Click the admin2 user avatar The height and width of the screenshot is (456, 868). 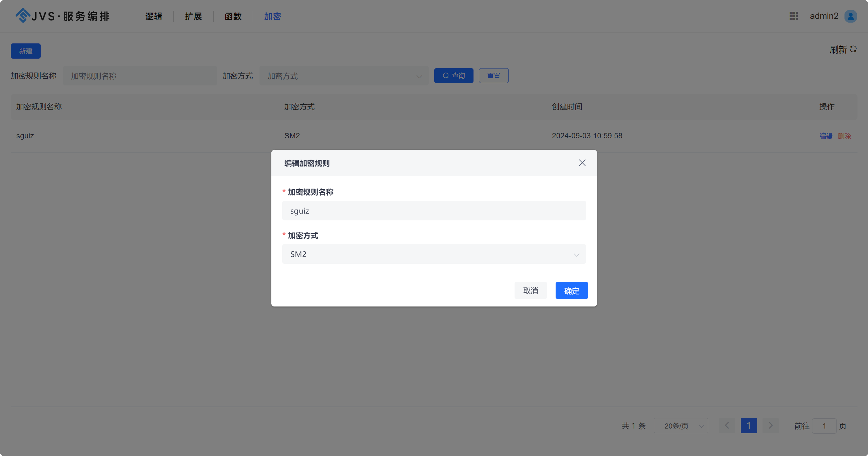851,16
